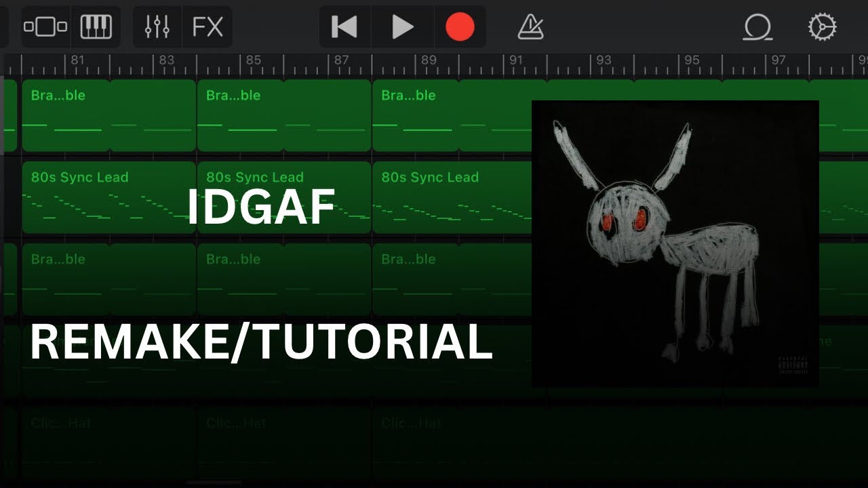868x488 pixels.
Task: Open song settings gear
Action: (822, 27)
